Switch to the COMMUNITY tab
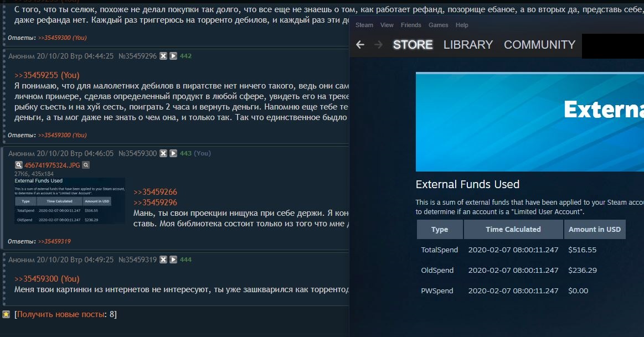Screen dimensions: 644x337 [540, 45]
